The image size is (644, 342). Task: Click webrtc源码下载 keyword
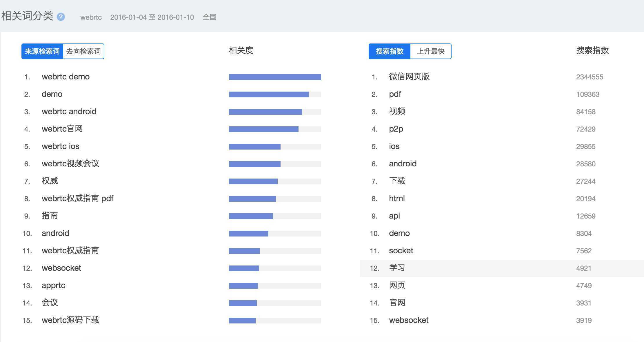click(70, 320)
